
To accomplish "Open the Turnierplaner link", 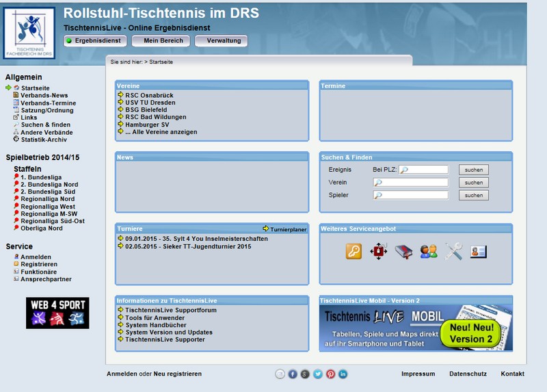I will (x=287, y=229).
